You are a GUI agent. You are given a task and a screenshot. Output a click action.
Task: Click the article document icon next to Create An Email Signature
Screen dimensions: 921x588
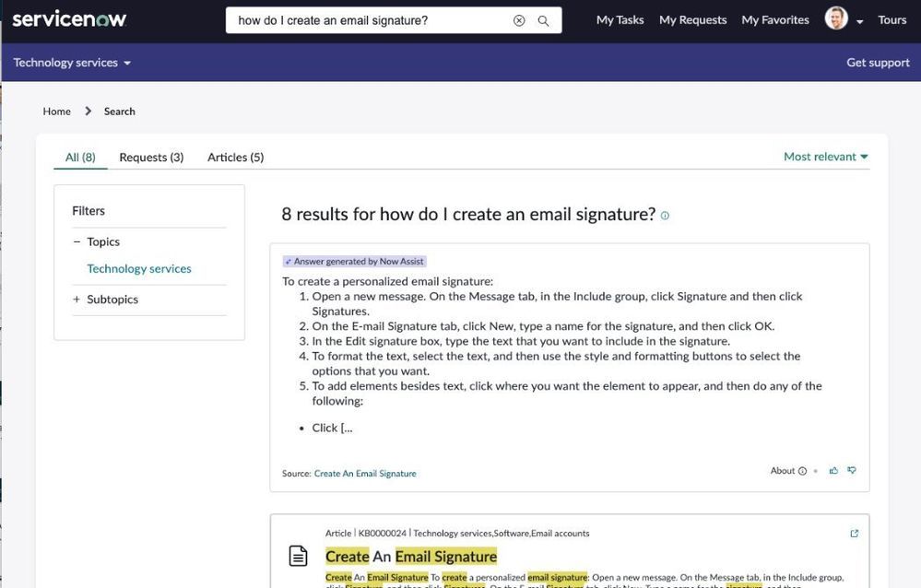[297, 555]
